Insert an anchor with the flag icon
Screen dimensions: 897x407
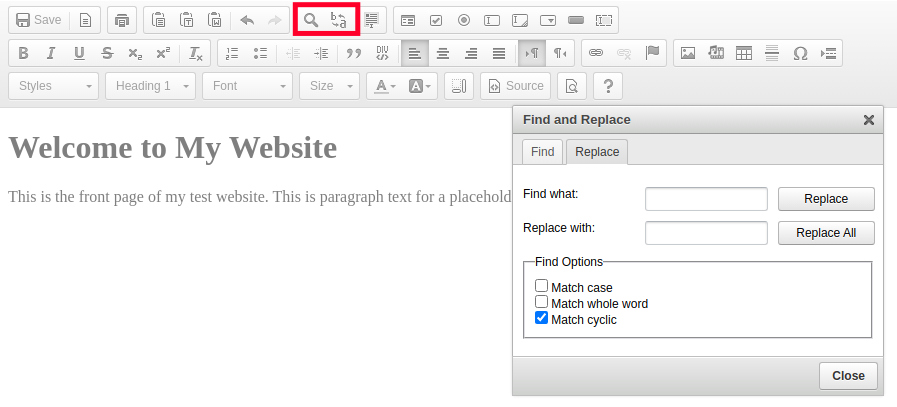point(652,53)
